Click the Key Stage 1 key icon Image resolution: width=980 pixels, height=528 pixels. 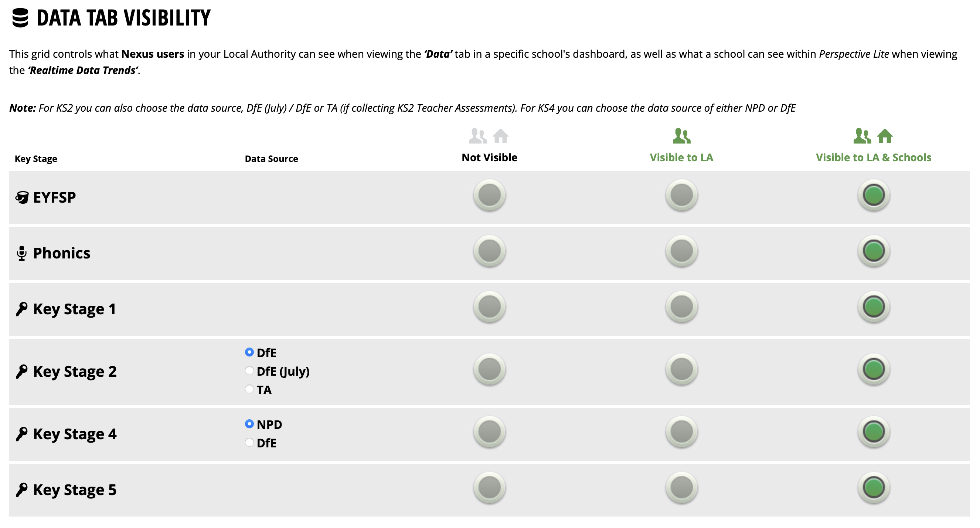coord(22,309)
